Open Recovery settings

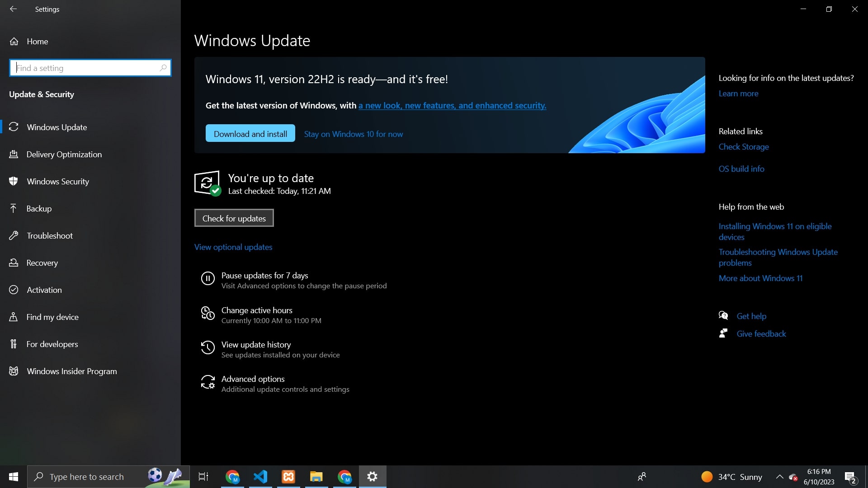coord(90,263)
